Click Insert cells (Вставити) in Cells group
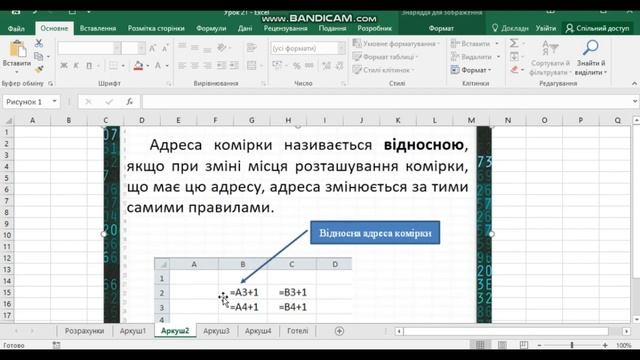This screenshot has height=360, width=640. pos(475,44)
